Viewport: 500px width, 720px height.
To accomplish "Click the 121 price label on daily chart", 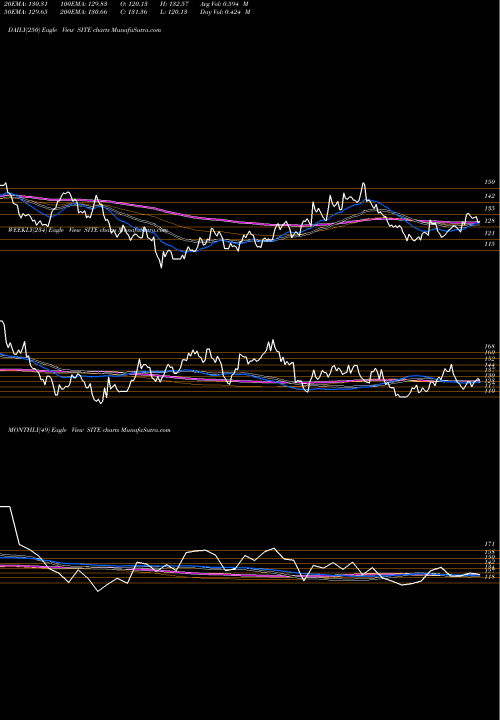I will pyautogui.click(x=489, y=234).
